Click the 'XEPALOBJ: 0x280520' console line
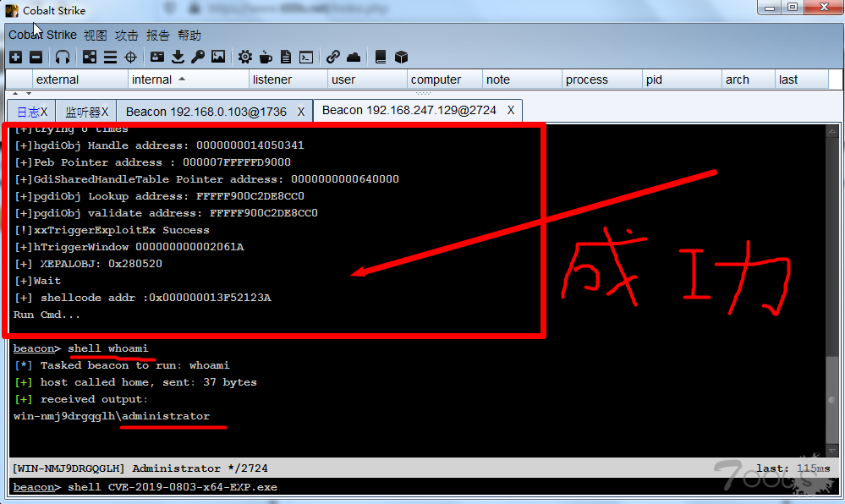 (88, 264)
